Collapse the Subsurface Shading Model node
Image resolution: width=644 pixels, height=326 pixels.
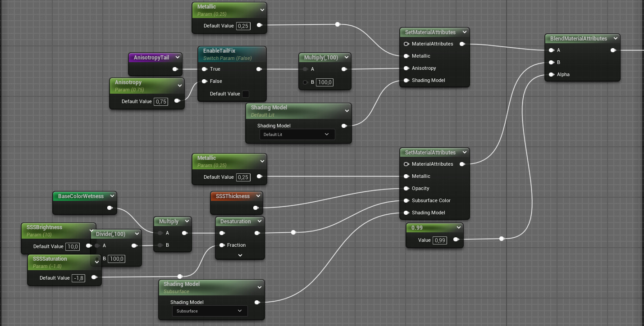point(260,287)
